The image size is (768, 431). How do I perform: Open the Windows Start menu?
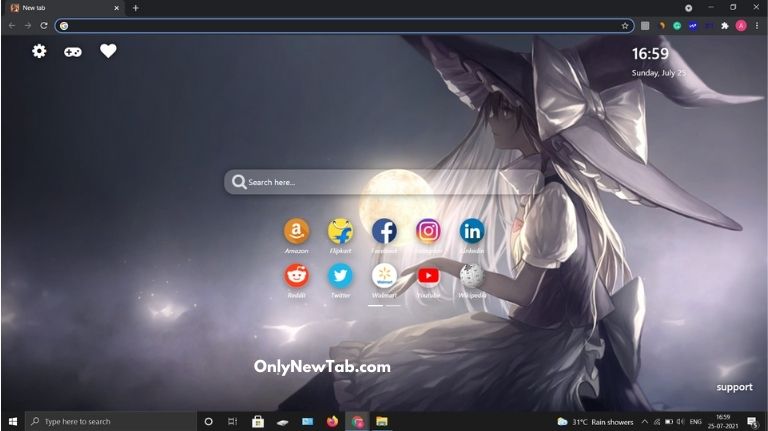tap(13, 421)
